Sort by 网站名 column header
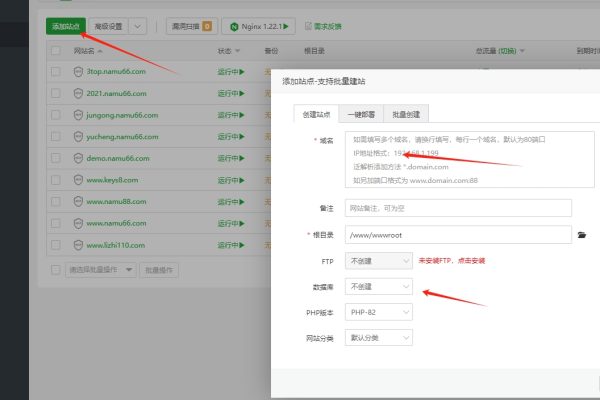This screenshot has height=400, width=600. tap(88, 51)
